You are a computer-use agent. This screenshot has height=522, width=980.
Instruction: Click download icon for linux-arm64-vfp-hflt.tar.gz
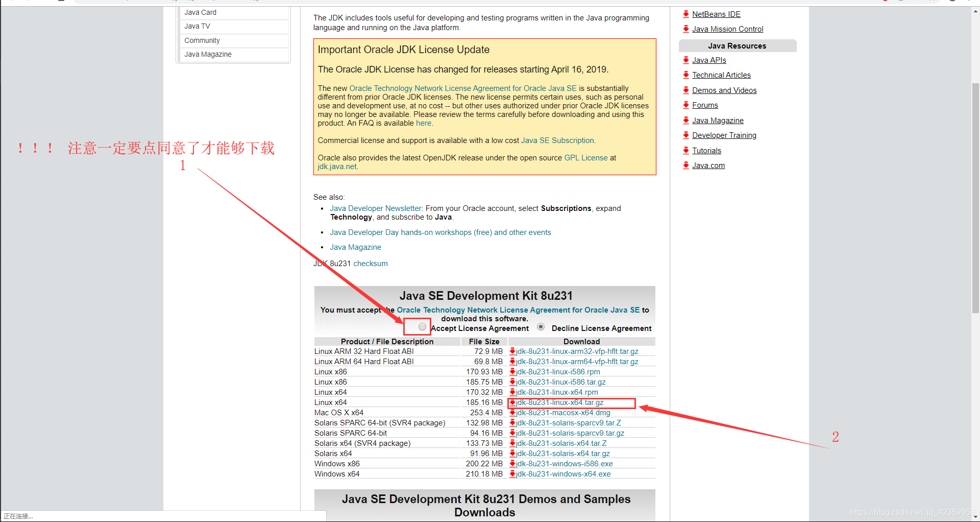[512, 362]
